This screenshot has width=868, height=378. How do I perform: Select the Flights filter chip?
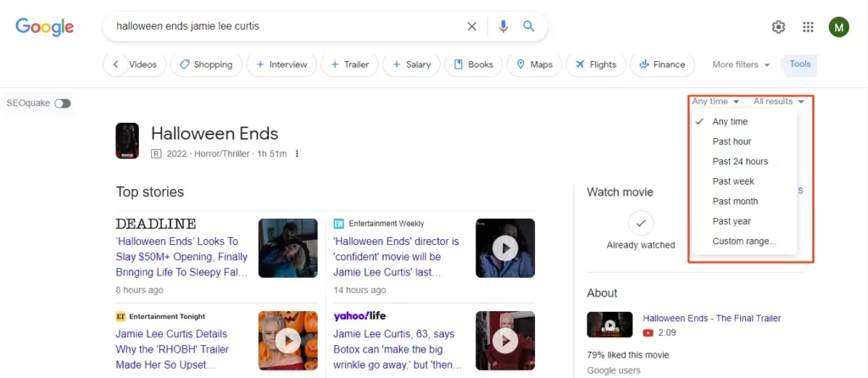click(596, 64)
